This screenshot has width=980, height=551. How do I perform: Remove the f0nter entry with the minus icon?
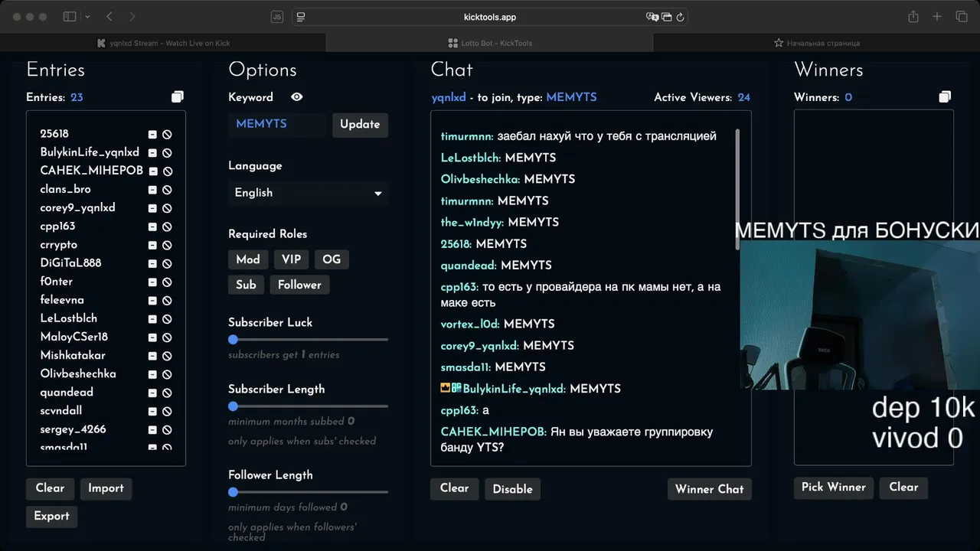152,282
